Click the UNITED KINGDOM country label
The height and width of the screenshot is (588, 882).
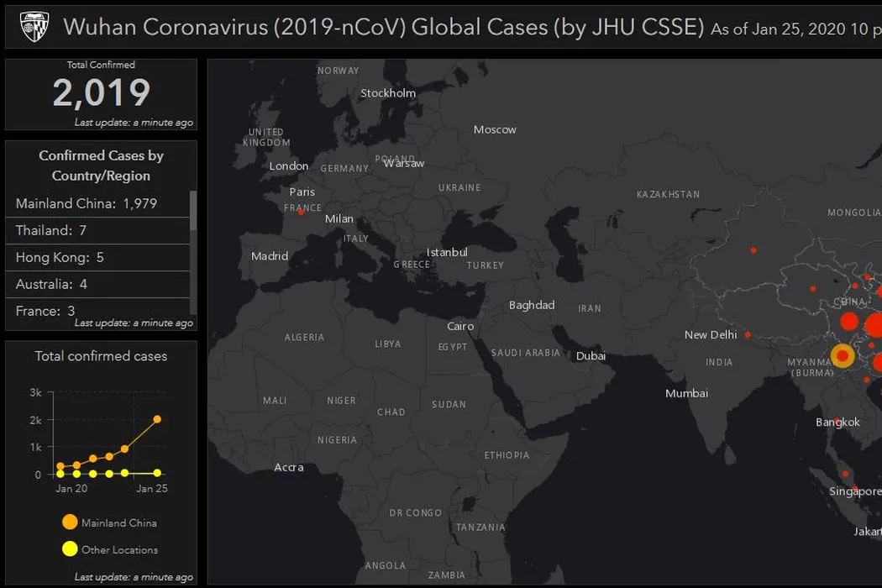[x=266, y=137]
